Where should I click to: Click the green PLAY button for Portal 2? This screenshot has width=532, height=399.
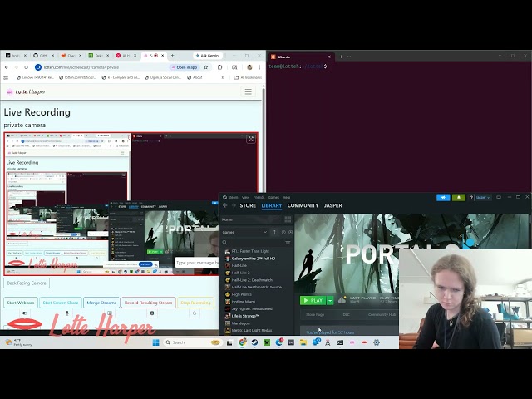[x=313, y=300]
